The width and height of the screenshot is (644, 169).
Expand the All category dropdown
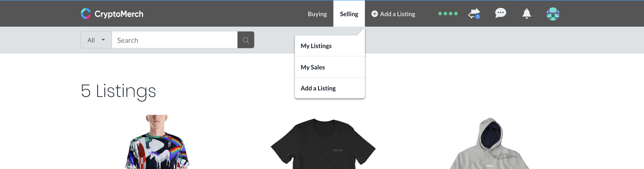pos(96,40)
